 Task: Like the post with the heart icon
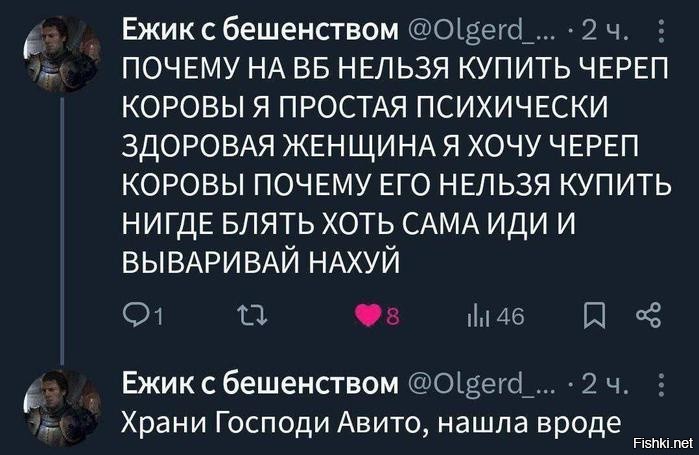367,318
